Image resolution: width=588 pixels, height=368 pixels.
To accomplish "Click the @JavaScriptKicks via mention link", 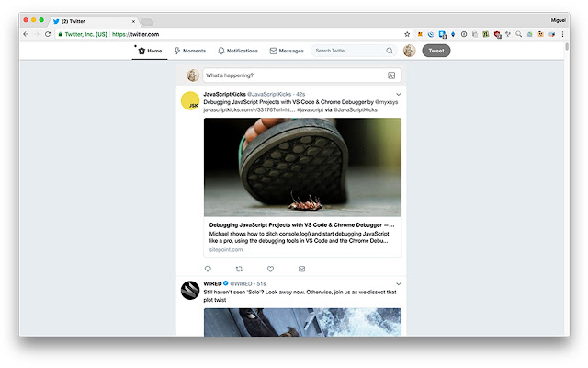I will click(356, 110).
